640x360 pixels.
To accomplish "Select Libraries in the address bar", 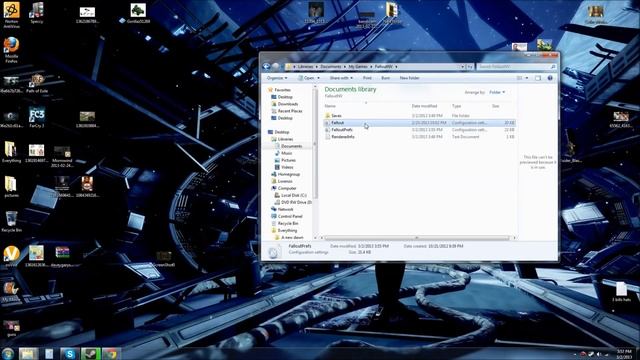I will click(305, 67).
